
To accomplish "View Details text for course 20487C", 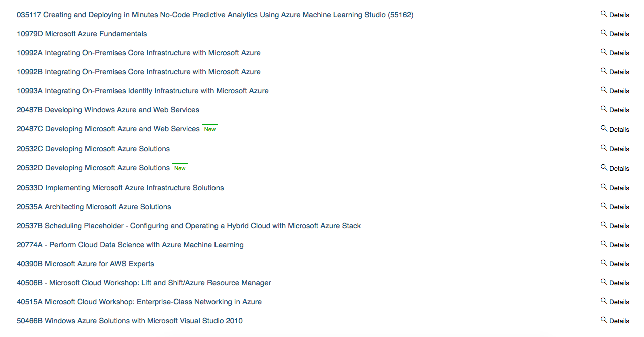I will tap(619, 130).
